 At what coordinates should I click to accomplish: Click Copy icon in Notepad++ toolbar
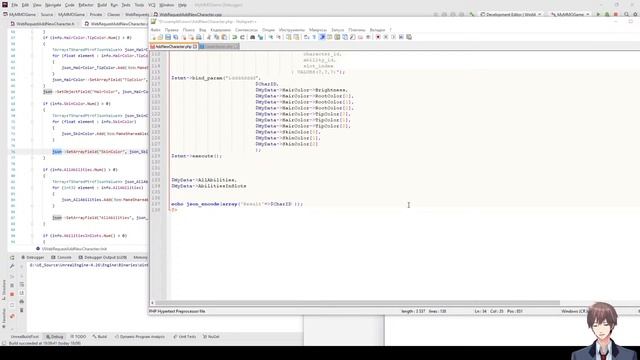217,37
